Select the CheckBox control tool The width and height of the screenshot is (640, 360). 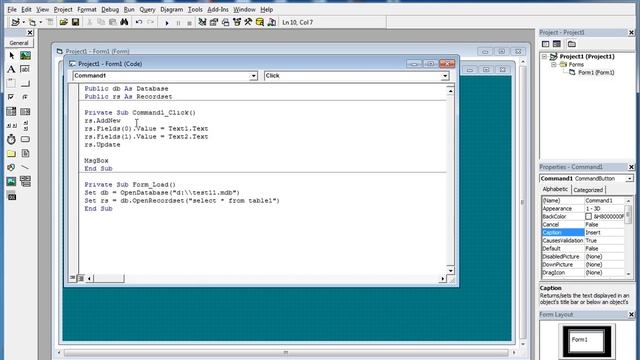pyautogui.click(x=11, y=97)
